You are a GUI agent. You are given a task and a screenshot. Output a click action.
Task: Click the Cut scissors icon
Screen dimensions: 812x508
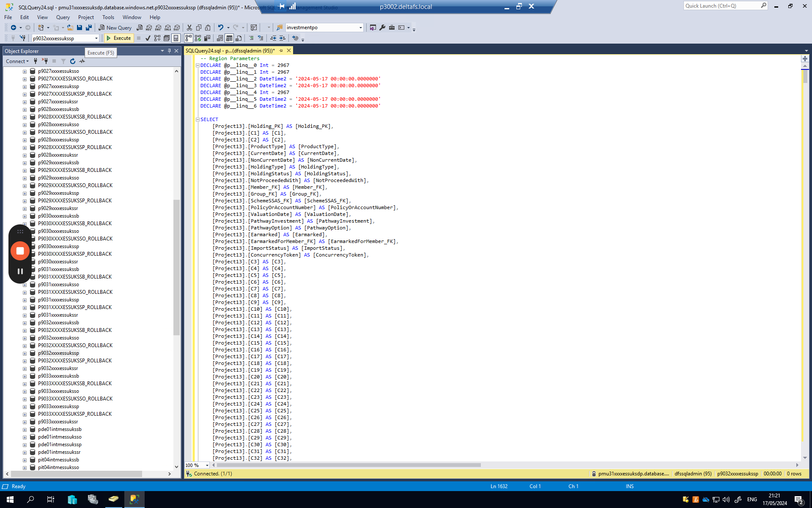point(189,28)
